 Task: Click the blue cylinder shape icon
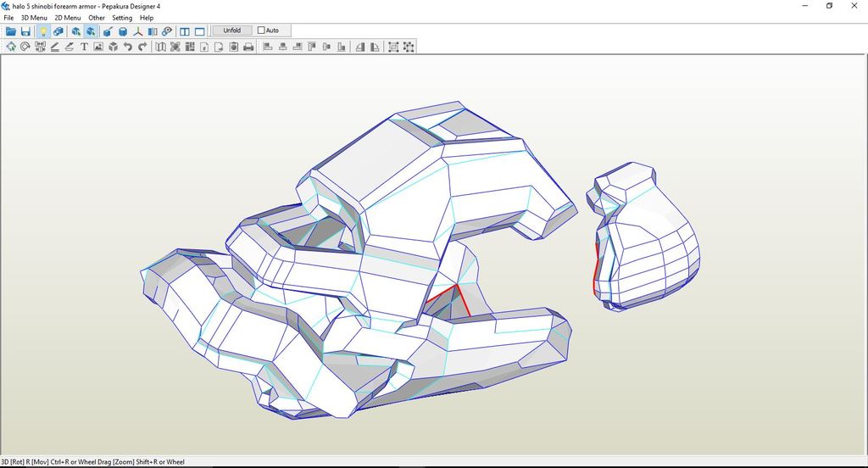[123, 31]
